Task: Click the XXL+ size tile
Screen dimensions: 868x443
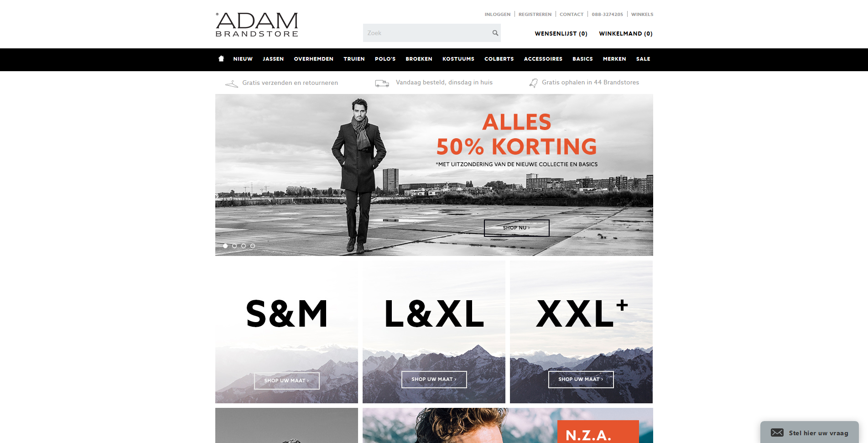Action: coord(581,332)
